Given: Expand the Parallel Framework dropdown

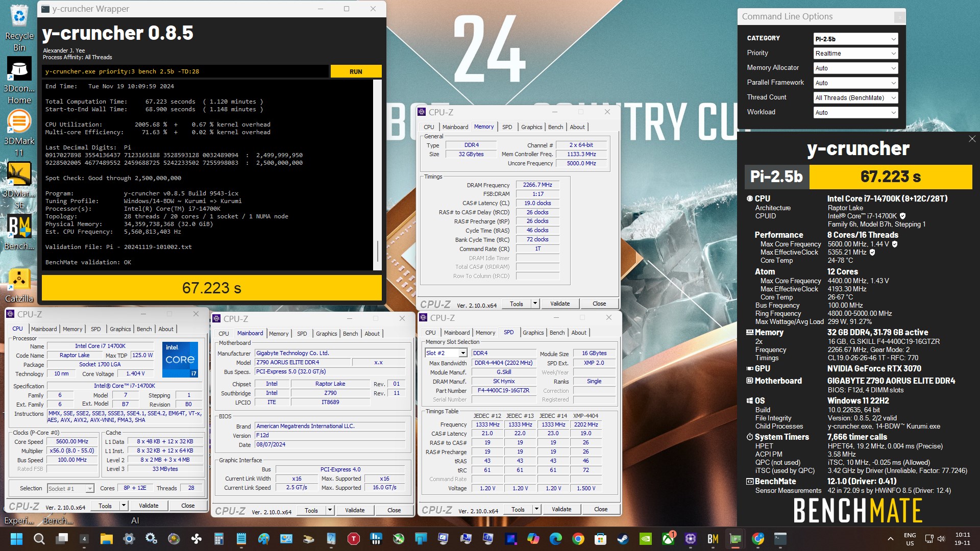Looking at the screenshot, I should [x=855, y=83].
